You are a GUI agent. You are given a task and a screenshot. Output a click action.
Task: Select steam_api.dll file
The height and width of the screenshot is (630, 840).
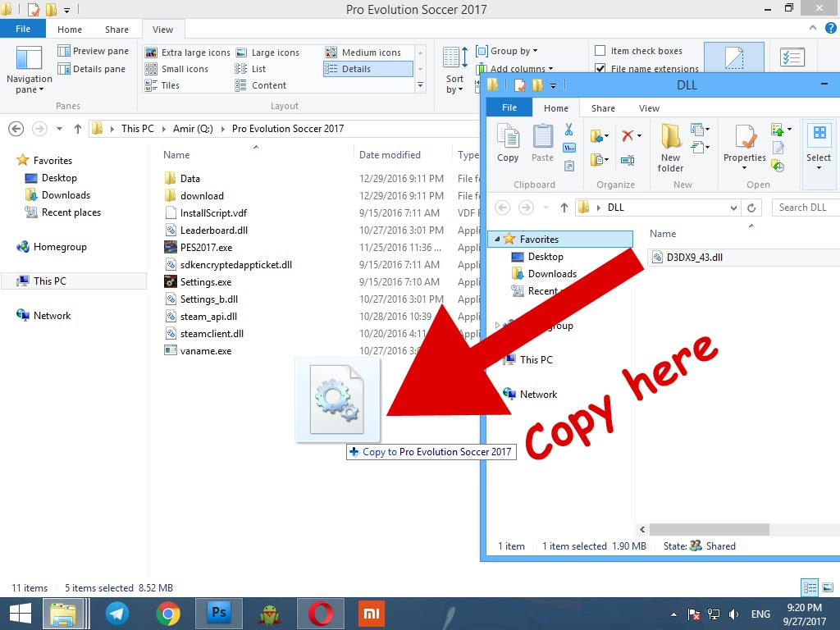point(208,316)
